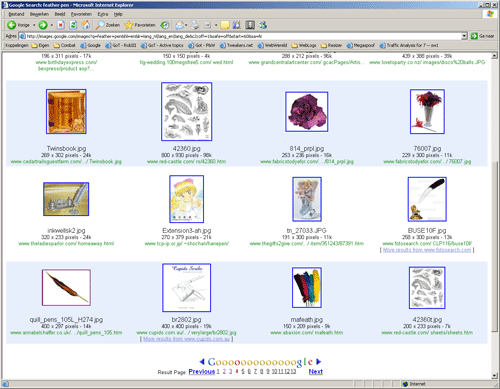Open the br2802.jpg Cupids Scribe thumbnail
The image size is (500, 389).
pyautogui.click(x=187, y=288)
